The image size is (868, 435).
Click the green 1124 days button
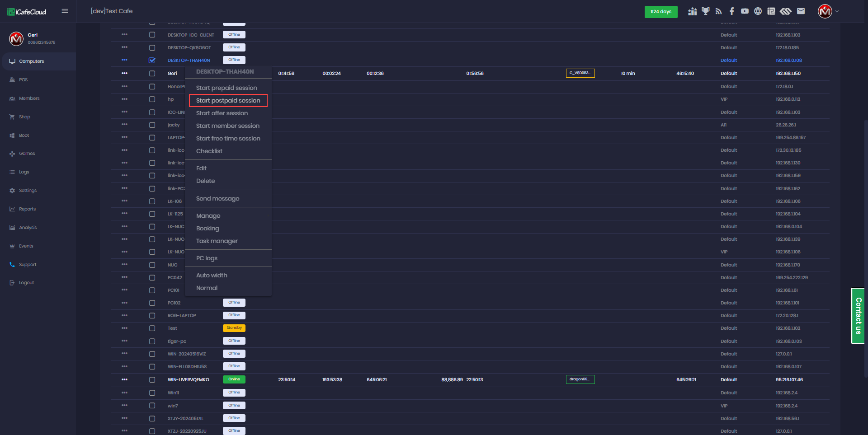point(660,12)
